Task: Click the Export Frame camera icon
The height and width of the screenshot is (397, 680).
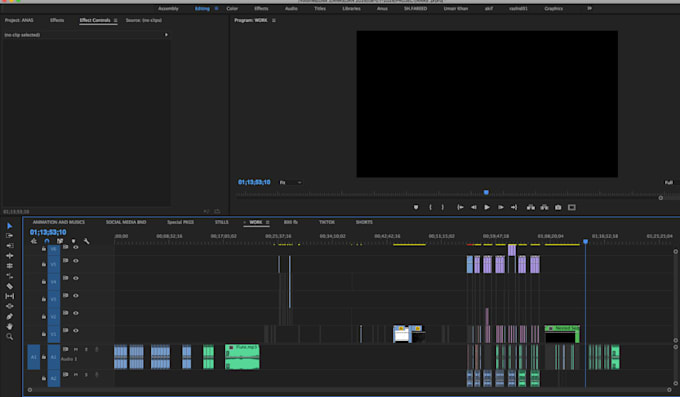Action: (558, 207)
